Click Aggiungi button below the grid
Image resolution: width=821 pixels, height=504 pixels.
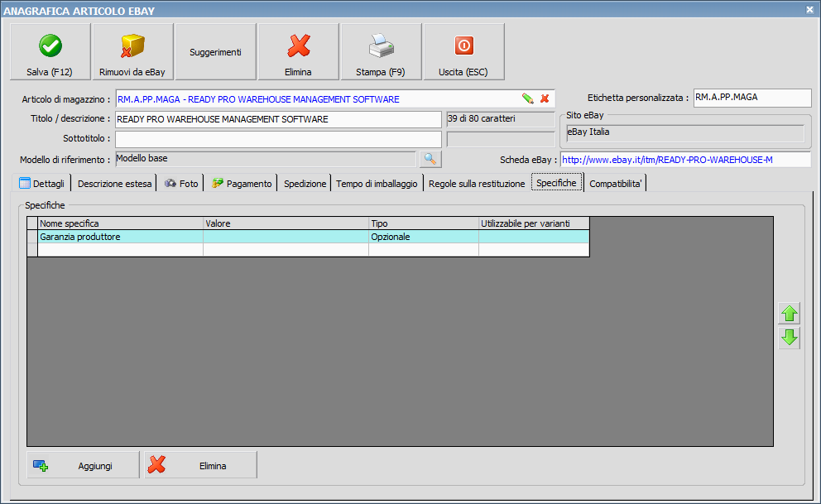[84, 465]
